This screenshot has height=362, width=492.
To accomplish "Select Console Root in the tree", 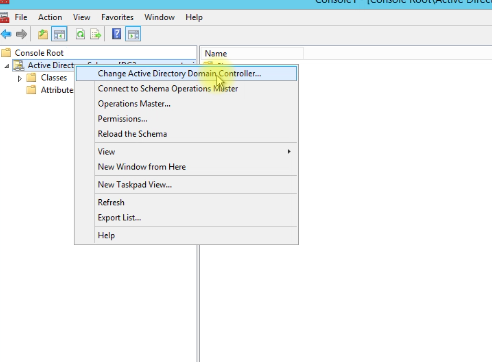I will pos(39,53).
